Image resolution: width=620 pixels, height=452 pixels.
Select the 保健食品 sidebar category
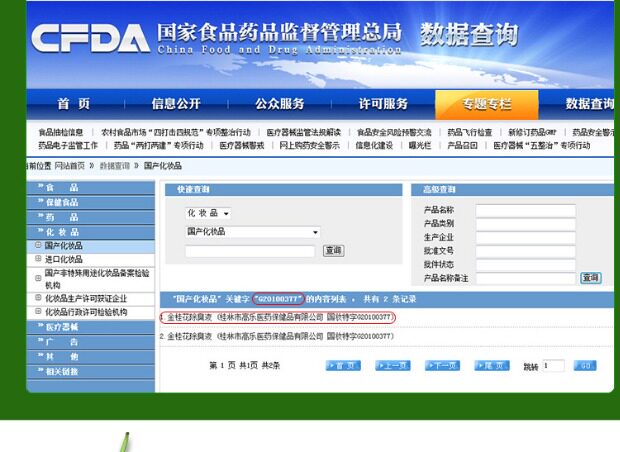pyautogui.click(x=91, y=202)
